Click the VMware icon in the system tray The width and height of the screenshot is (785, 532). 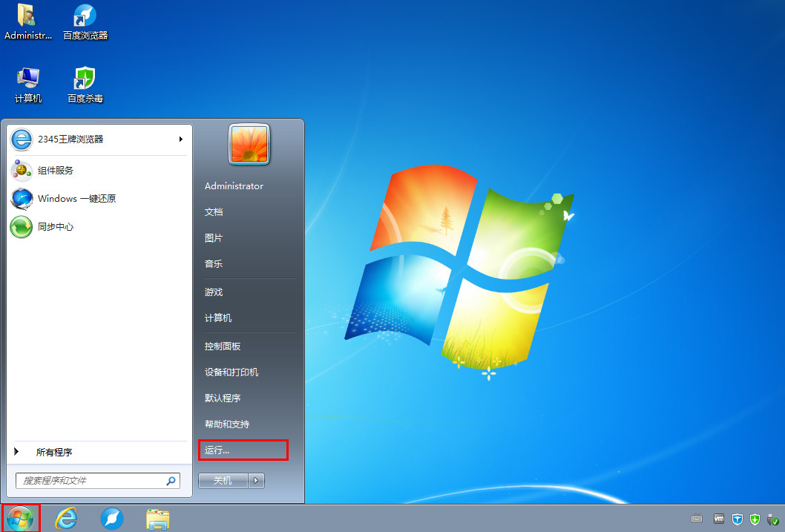coord(718,519)
